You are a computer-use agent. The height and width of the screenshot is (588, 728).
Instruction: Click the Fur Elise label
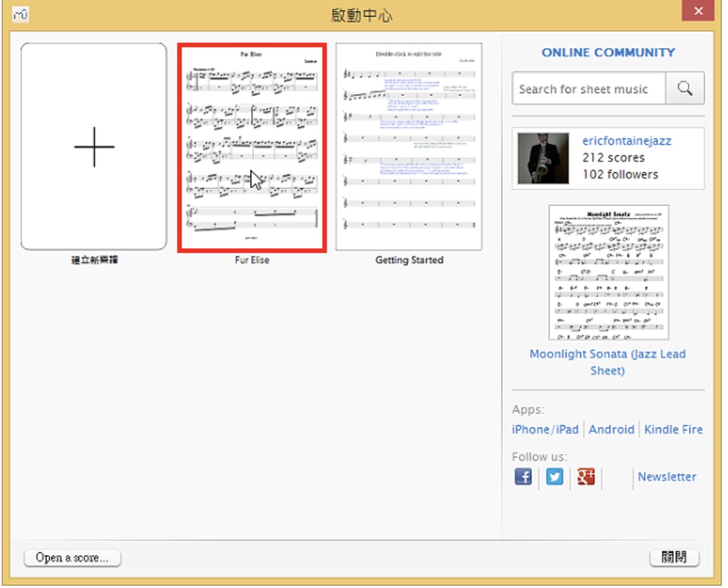(252, 260)
